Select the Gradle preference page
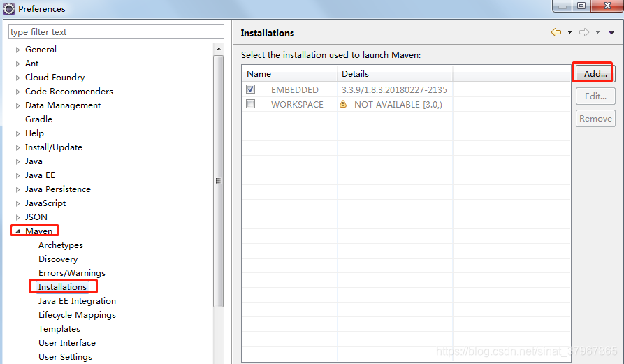624x364 pixels. coord(38,119)
